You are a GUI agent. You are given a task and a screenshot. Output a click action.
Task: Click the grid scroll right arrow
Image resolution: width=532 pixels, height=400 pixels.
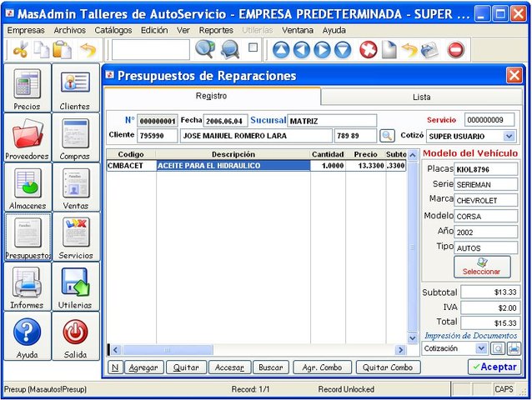coord(400,350)
